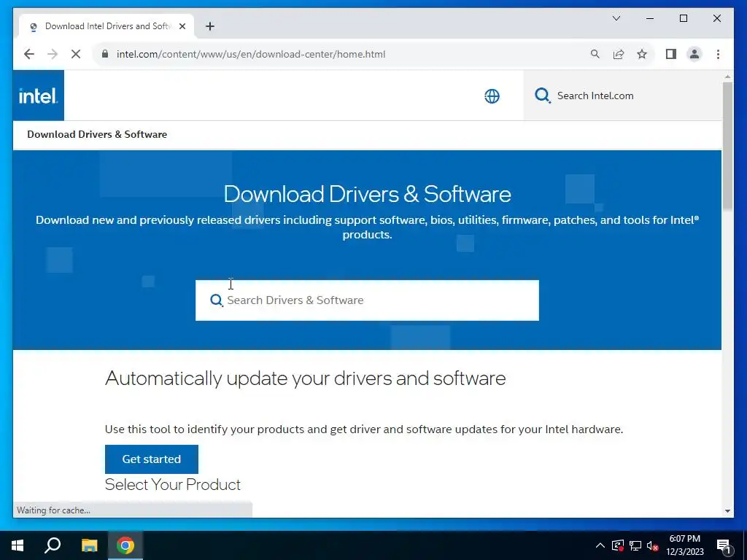View site security lock info
Viewport: 747px width, 560px height.
tap(105, 54)
